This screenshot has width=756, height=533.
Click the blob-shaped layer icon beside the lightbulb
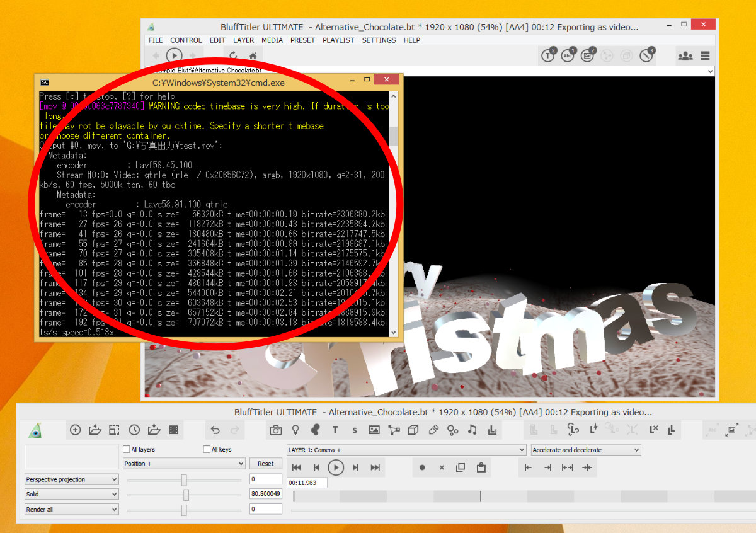315,430
